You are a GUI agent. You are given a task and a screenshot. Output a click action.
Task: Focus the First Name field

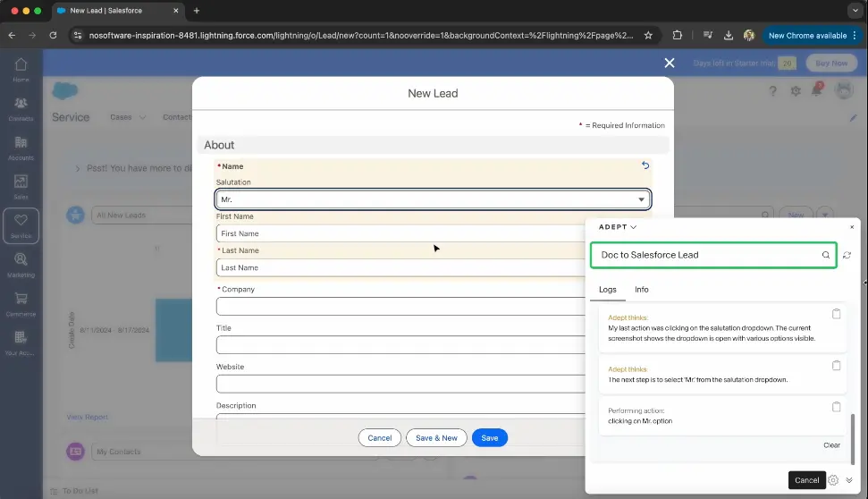coord(400,233)
